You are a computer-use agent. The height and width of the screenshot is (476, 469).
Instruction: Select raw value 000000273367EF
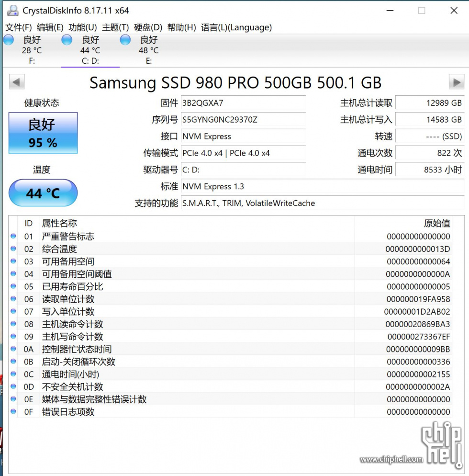(419, 337)
